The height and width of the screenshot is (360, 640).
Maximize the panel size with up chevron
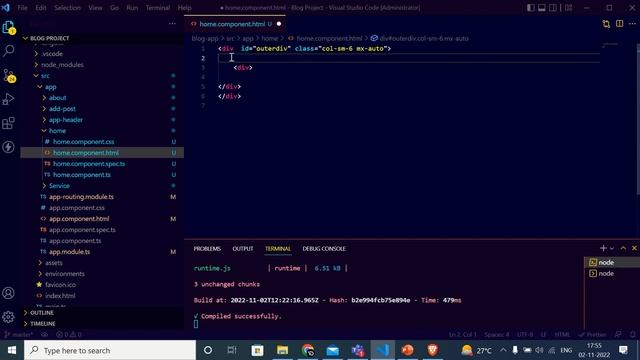pos(623,248)
